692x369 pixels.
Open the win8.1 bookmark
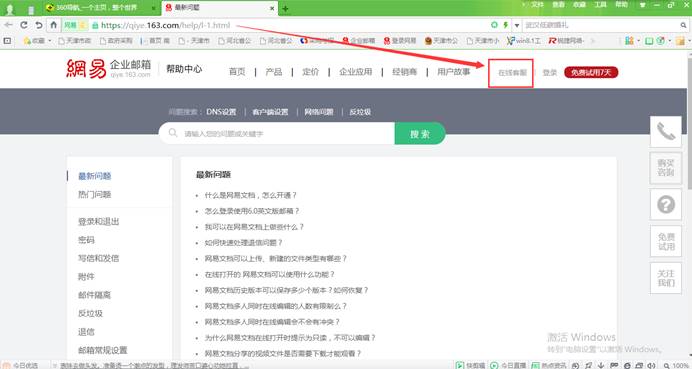point(524,41)
